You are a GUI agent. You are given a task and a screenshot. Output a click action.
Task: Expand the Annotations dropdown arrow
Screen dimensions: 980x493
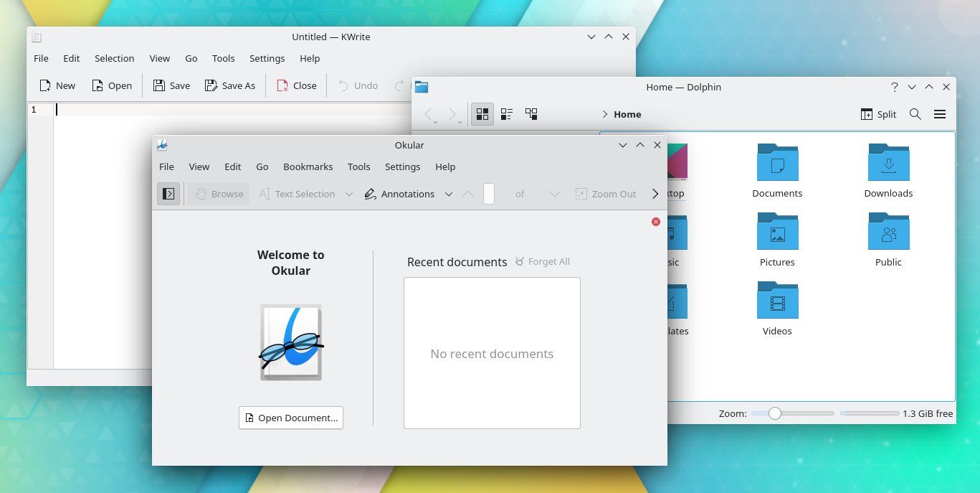coord(449,194)
